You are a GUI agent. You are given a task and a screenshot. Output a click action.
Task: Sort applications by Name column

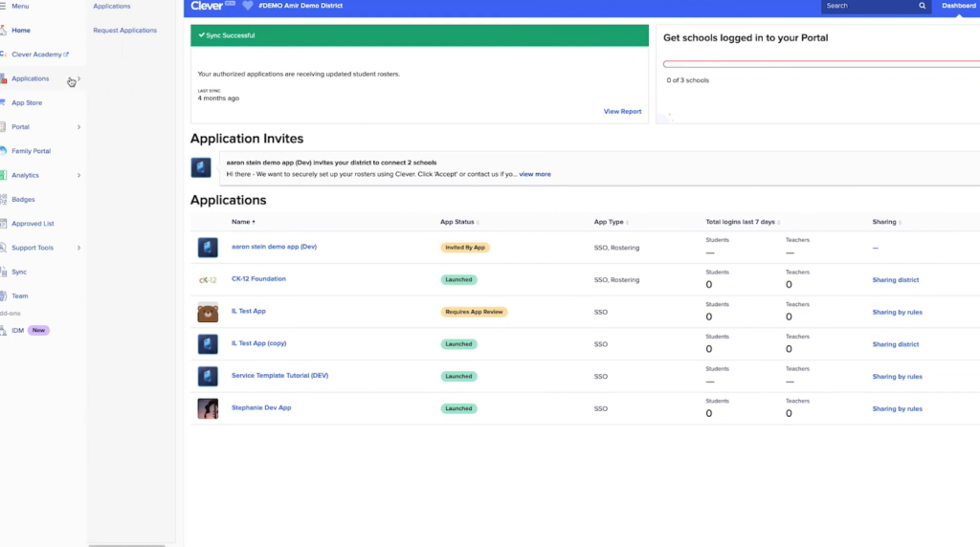click(x=243, y=222)
